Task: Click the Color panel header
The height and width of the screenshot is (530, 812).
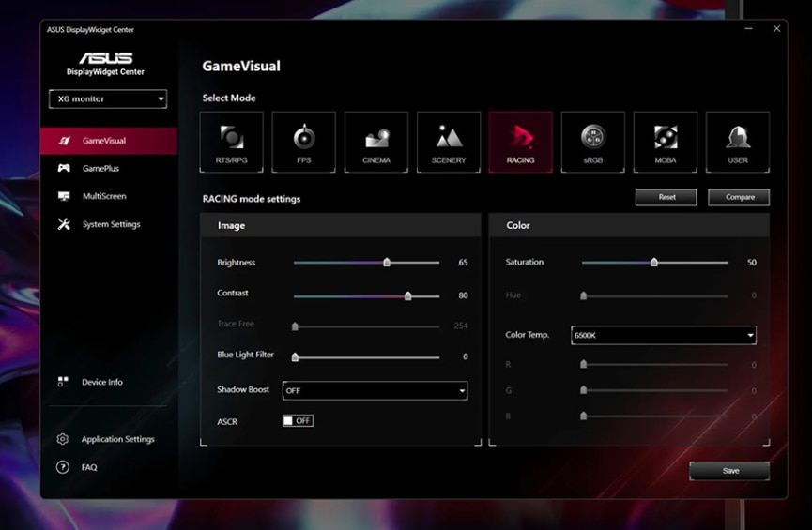Action: [629, 225]
